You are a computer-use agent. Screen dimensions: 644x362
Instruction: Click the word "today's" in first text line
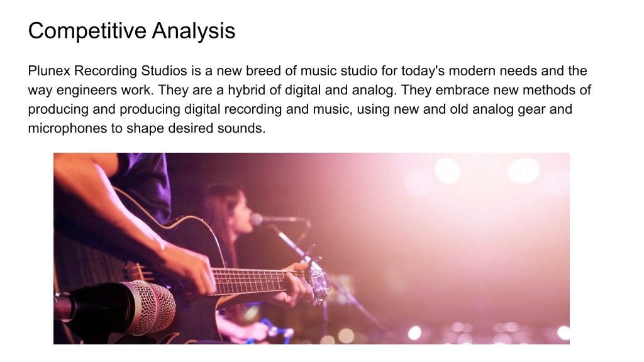tap(423, 70)
